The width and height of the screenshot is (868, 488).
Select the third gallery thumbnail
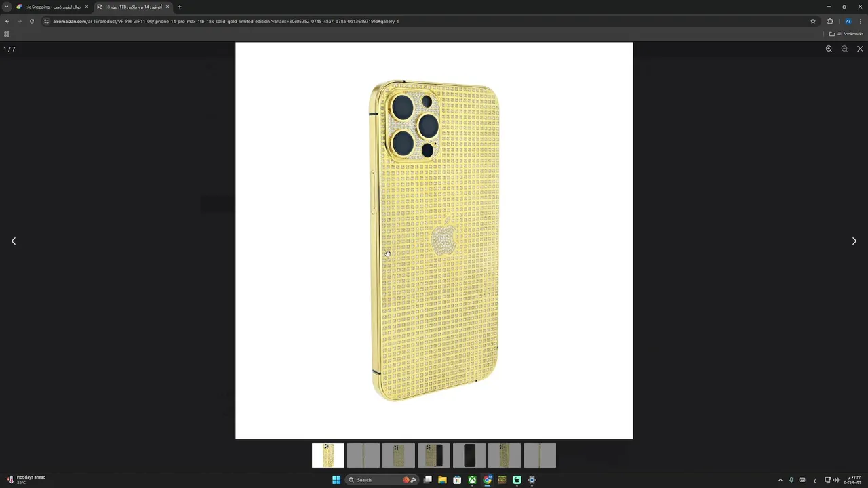pyautogui.click(x=399, y=455)
